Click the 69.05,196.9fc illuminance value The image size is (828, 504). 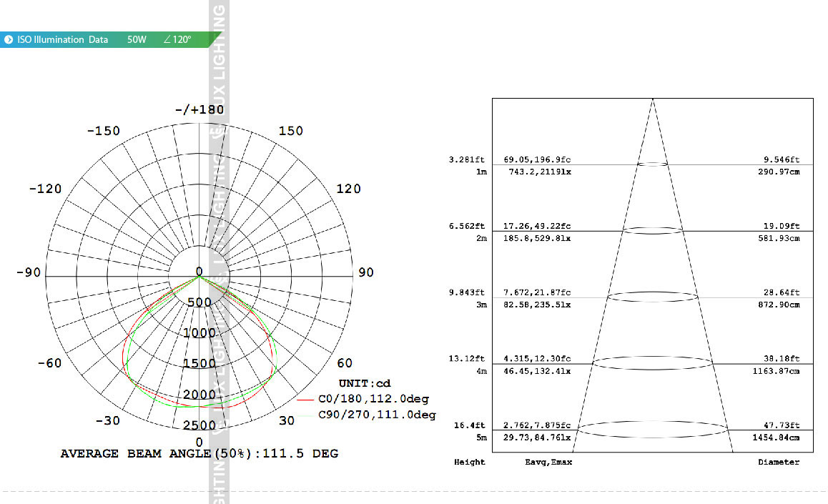[x=537, y=159]
